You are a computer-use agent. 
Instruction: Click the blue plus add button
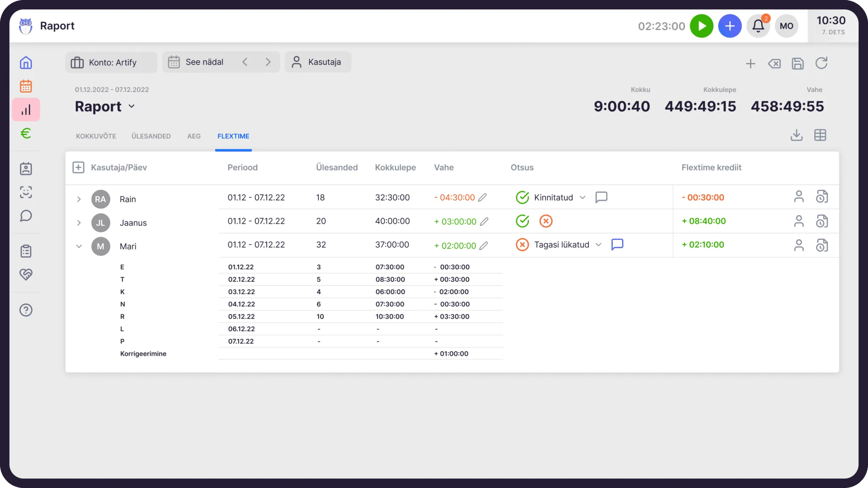click(730, 26)
